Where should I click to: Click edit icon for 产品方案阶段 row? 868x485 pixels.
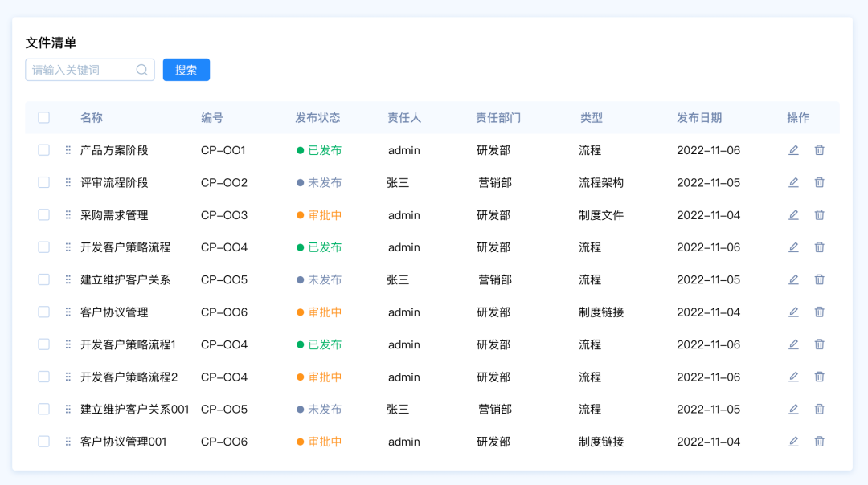[x=793, y=150]
